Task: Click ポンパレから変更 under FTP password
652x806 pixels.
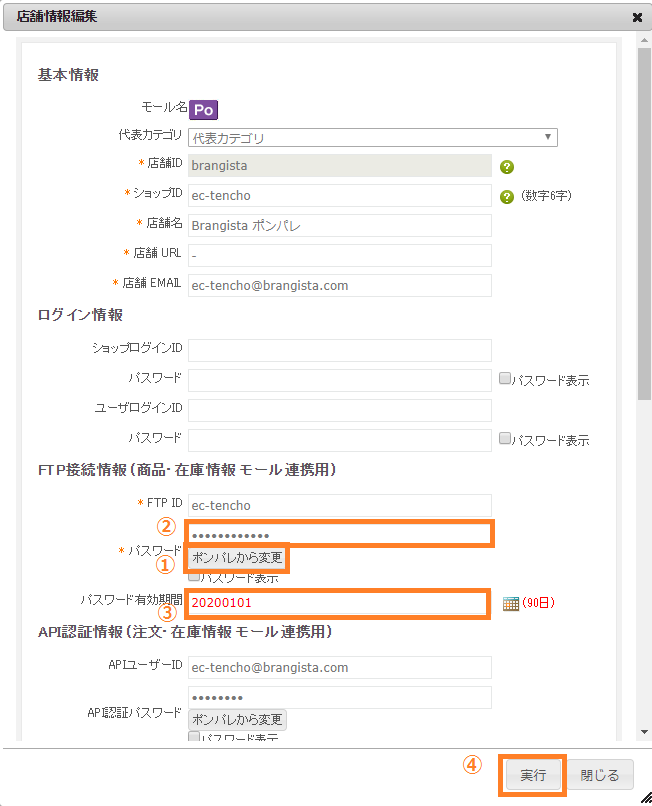Action: [x=237, y=558]
